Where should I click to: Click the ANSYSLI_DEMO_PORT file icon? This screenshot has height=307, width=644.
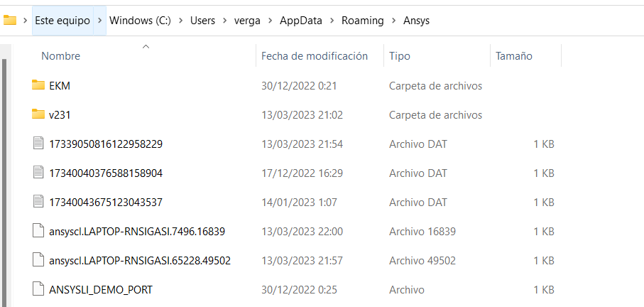click(x=38, y=289)
